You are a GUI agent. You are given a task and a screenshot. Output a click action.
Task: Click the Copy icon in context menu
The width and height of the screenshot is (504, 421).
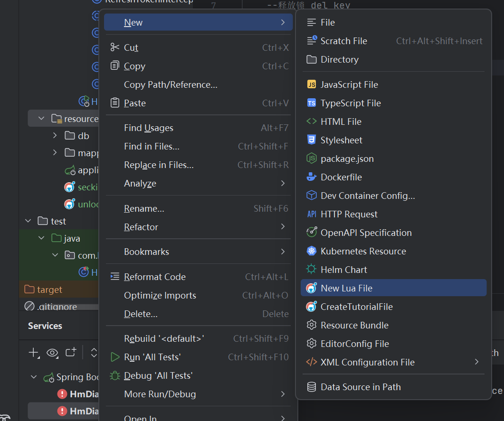(x=115, y=66)
